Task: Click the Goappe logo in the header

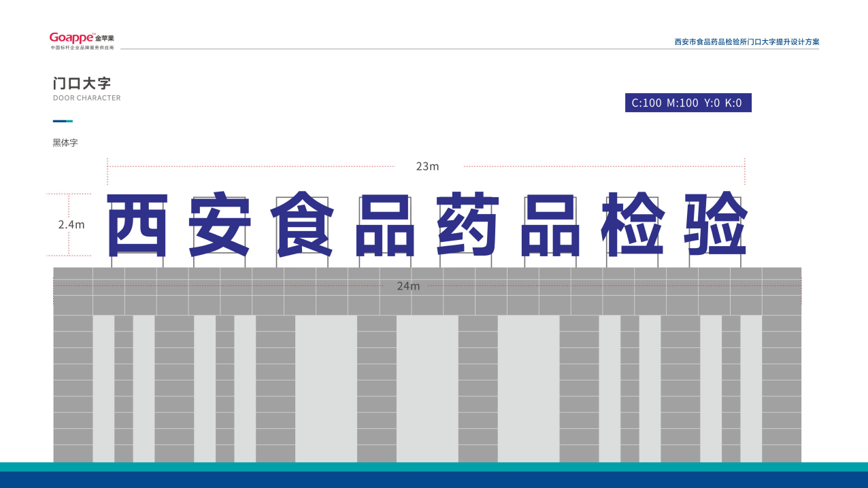Action: pos(76,38)
